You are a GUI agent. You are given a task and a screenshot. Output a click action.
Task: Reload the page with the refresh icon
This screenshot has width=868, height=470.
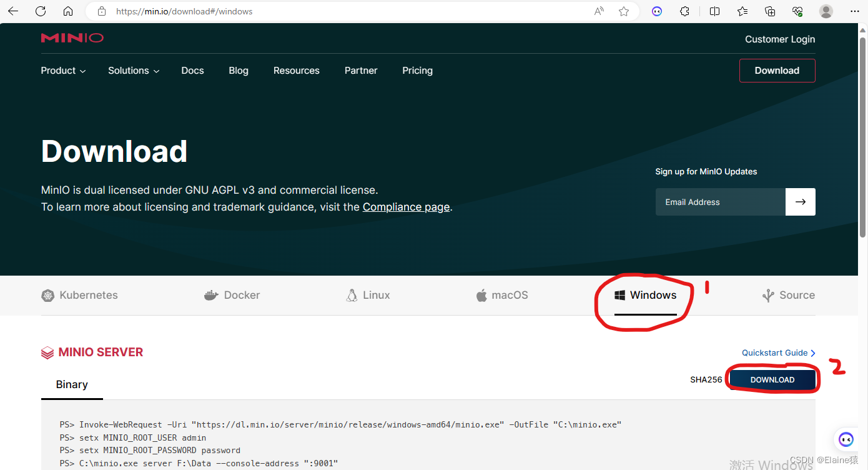(x=41, y=11)
